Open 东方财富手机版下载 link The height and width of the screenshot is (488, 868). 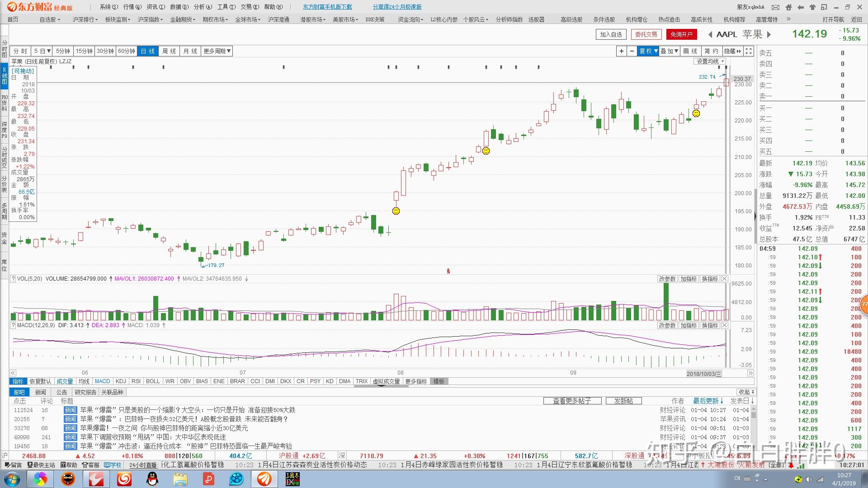(327, 7)
